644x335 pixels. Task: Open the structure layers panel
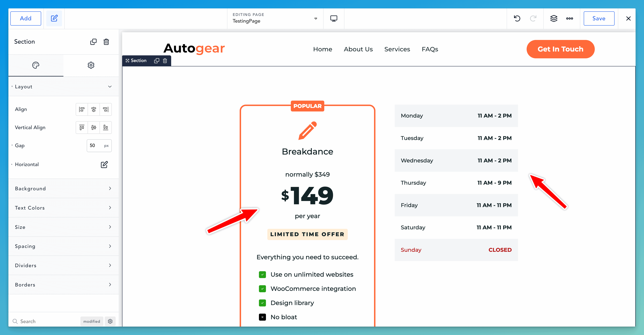pyautogui.click(x=554, y=18)
